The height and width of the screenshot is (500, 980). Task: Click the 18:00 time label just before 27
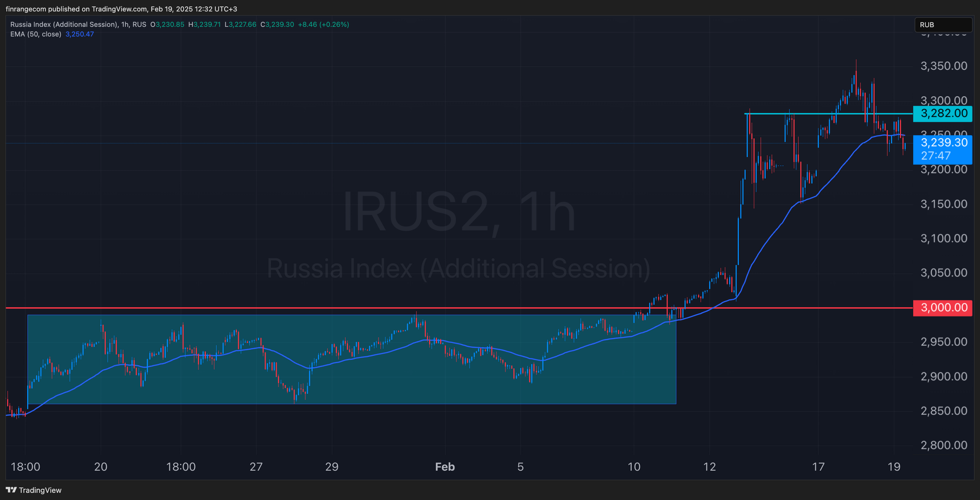181,467
